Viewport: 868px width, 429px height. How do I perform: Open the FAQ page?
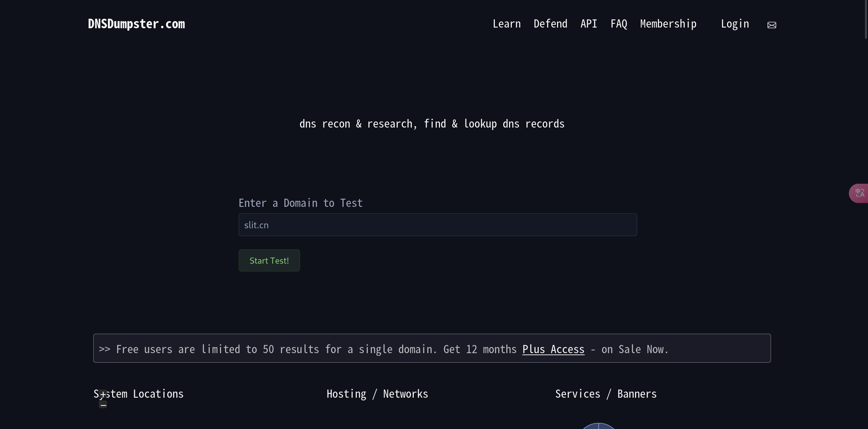618,24
